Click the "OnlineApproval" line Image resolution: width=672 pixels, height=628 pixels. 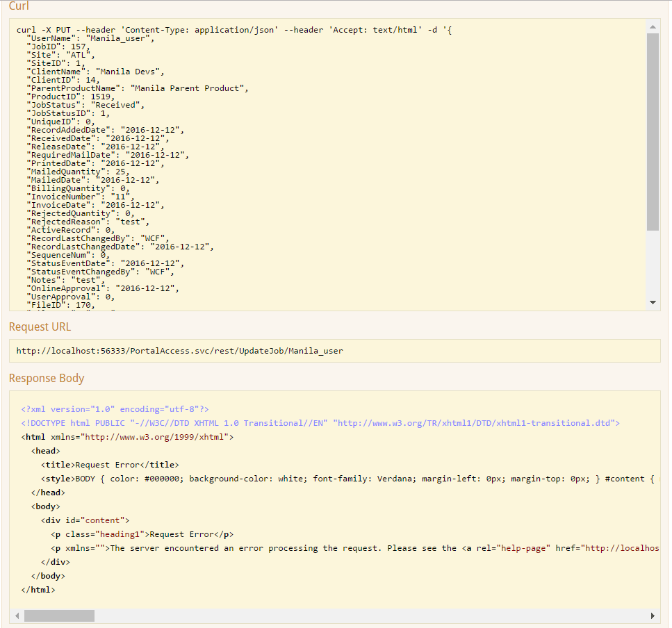[102, 289]
